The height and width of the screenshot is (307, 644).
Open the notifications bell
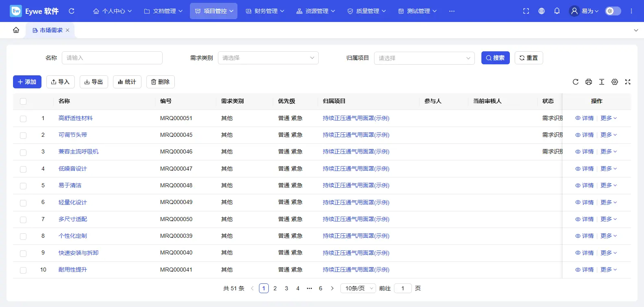pyautogui.click(x=557, y=11)
